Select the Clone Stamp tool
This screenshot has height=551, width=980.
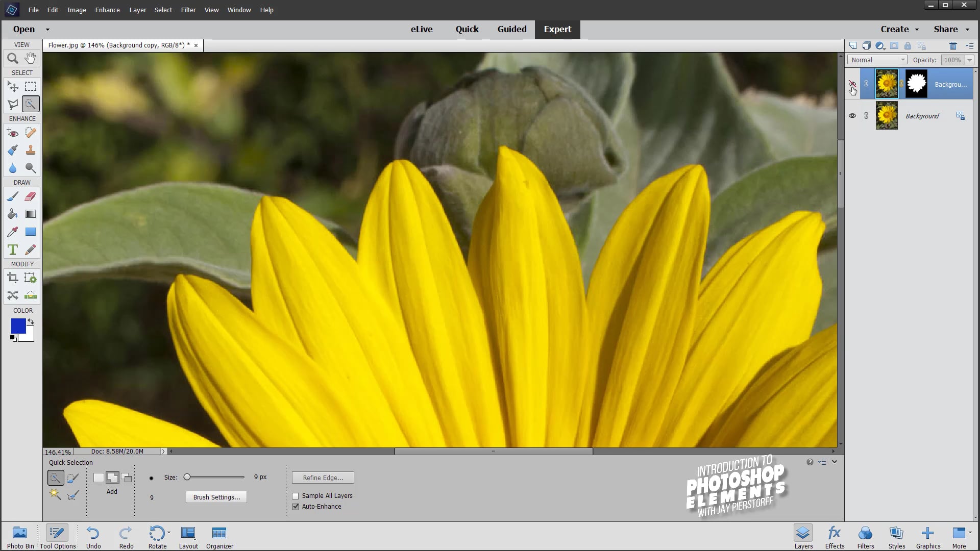pyautogui.click(x=30, y=150)
